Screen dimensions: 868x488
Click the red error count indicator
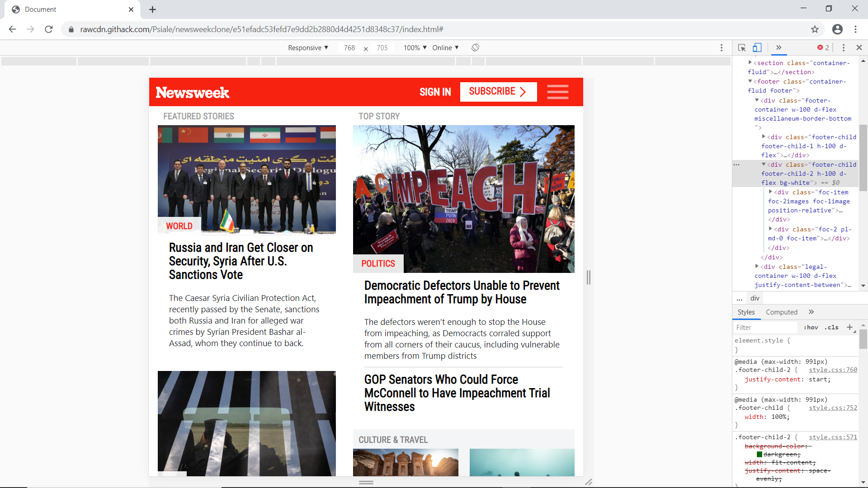[x=823, y=47]
